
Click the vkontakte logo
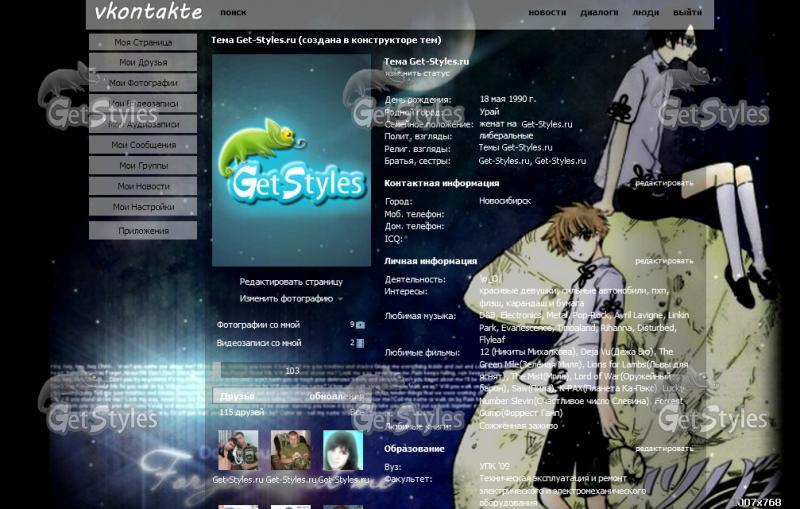point(148,12)
